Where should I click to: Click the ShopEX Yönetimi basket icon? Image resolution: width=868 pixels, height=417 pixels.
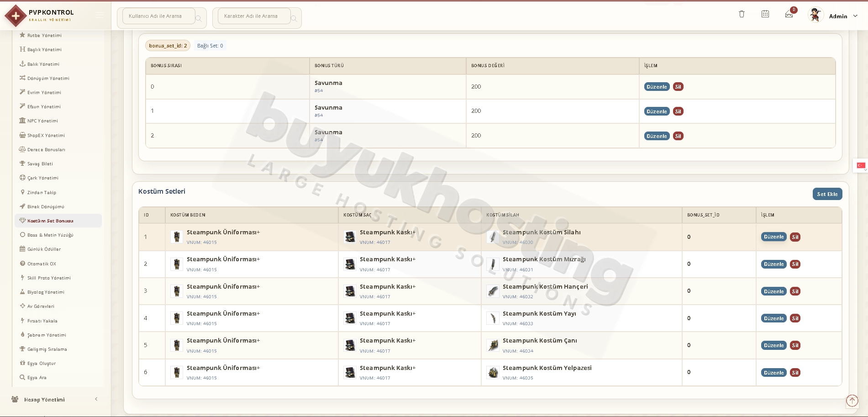point(22,135)
